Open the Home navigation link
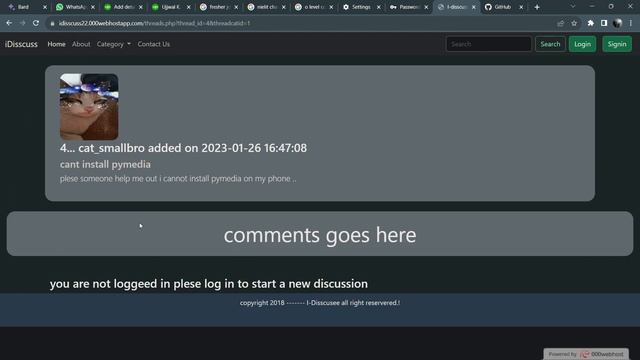 [56, 44]
